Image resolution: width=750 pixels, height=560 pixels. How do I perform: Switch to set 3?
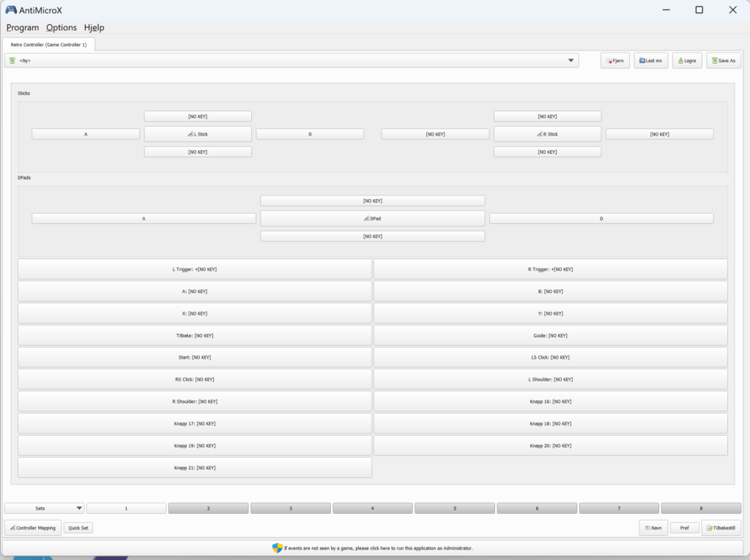[x=290, y=508]
